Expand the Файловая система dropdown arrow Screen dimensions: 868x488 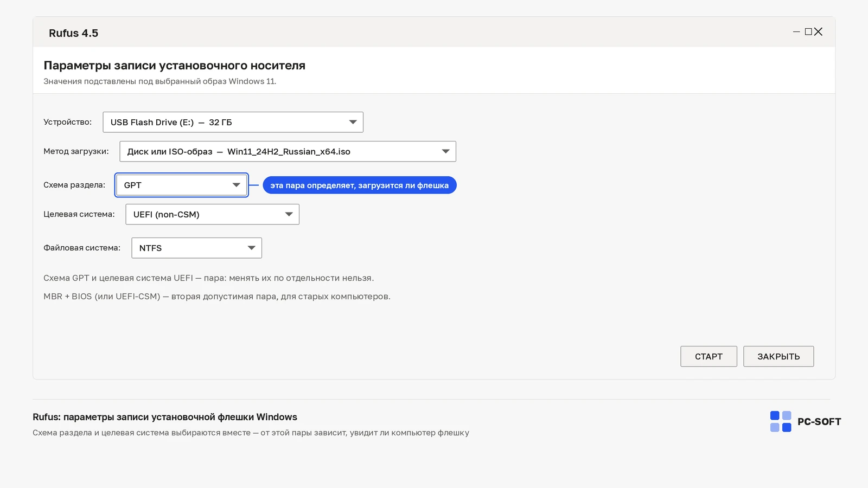click(x=251, y=248)
